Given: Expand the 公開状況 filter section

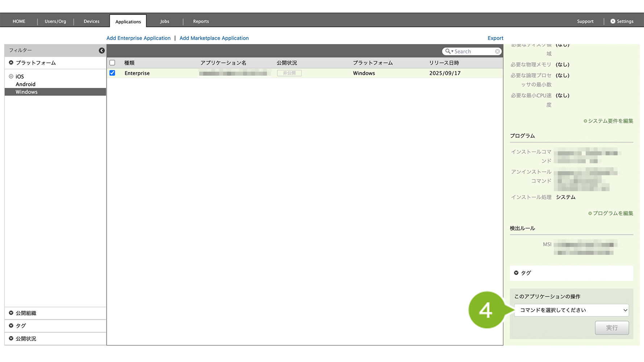Looking at the screenshot, I should (x=11, y=338).
